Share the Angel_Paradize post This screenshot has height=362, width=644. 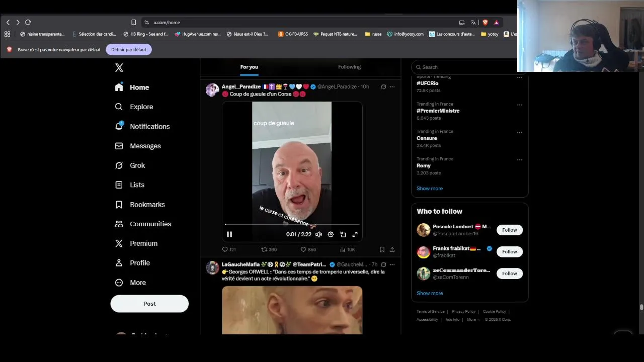point(392,249)
